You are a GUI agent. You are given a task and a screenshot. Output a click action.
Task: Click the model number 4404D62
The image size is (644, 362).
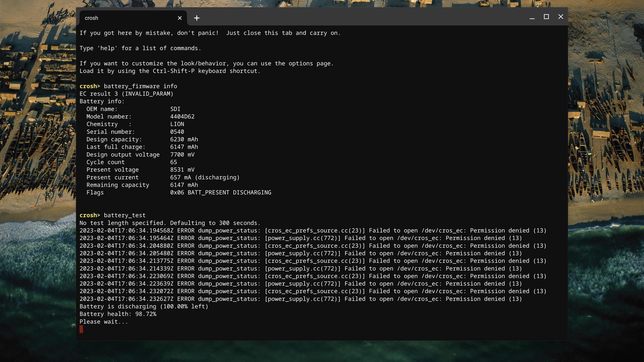pyautogui.click(x=182, y=117)
